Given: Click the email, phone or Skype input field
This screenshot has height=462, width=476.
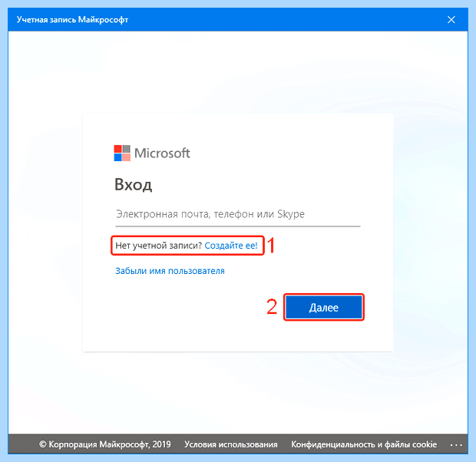Looking at the screenshot, I should point(238,215).
